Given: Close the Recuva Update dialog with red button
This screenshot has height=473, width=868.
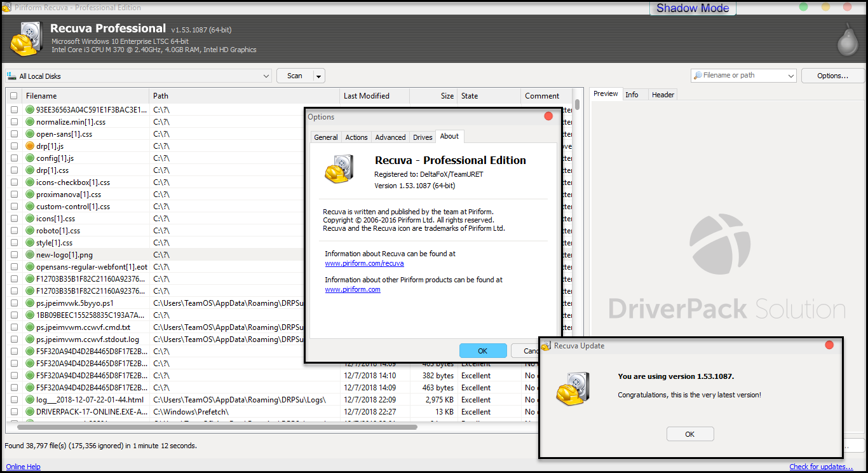Looking at the screenshot, I should click(x=829, y=345).
